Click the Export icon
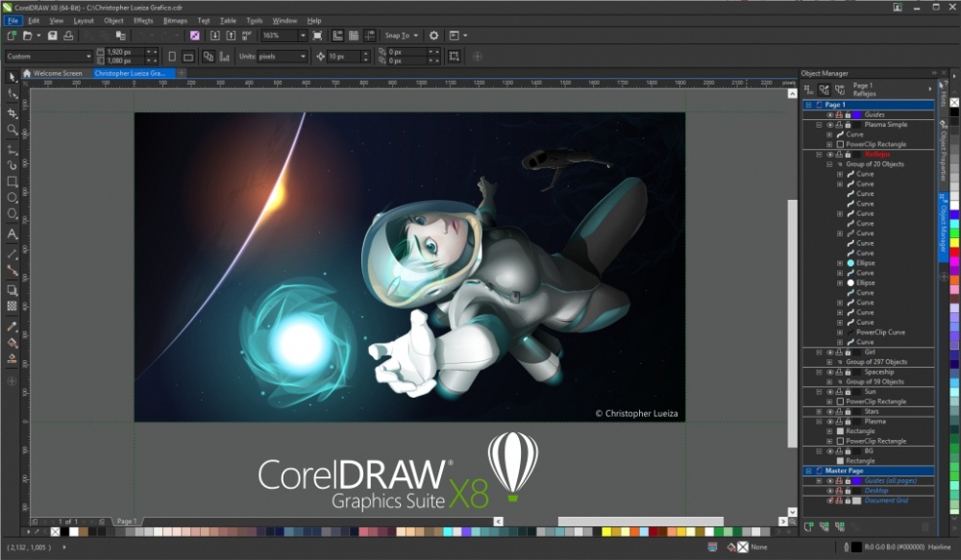 tap(231, 36)
